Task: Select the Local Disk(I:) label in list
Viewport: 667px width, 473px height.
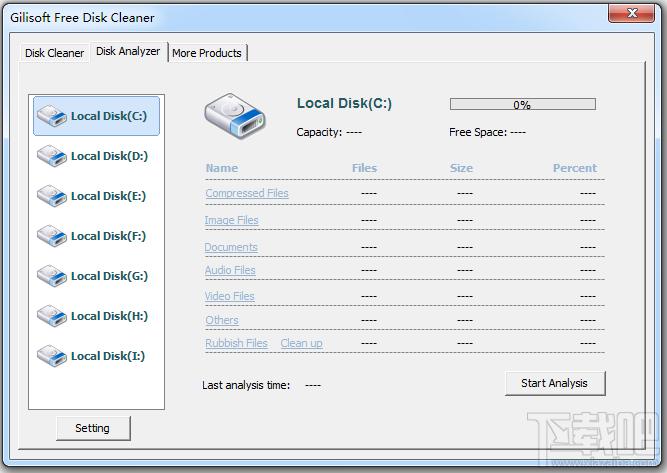Action: [108, 356]
